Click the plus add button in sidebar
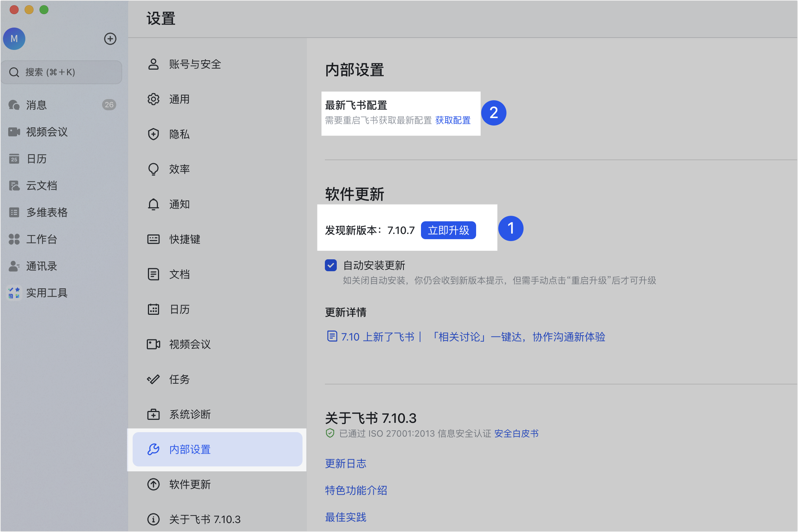798x532 pixels. pos(110,39)
